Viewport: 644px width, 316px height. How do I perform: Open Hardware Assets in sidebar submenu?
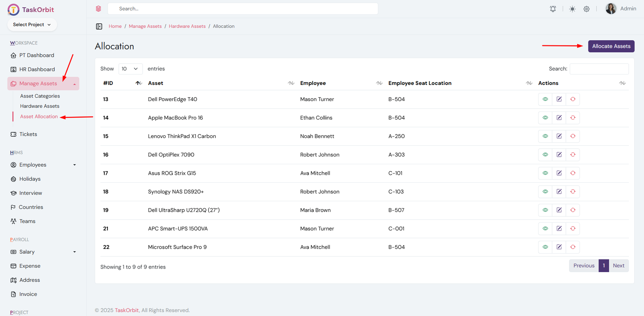point(40,106)
